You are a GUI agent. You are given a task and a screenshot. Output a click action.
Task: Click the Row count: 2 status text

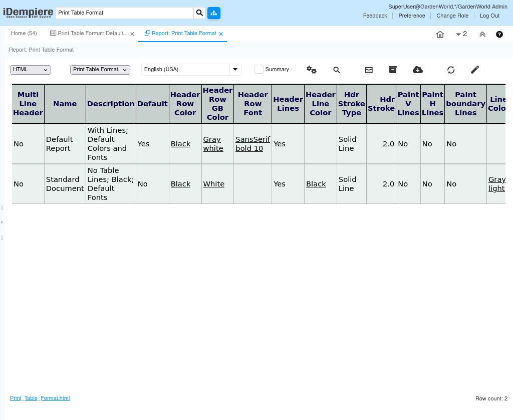tap(491, 398)
